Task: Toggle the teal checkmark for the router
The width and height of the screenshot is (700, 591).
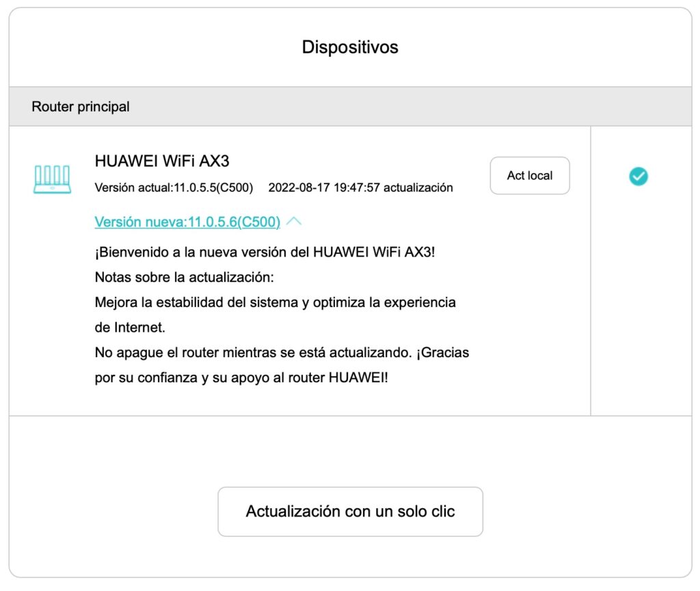Action: [x=638, y=176]
